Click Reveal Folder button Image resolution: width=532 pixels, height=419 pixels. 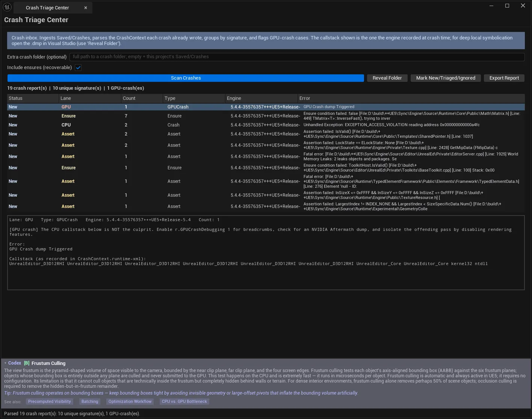(387, 78)
